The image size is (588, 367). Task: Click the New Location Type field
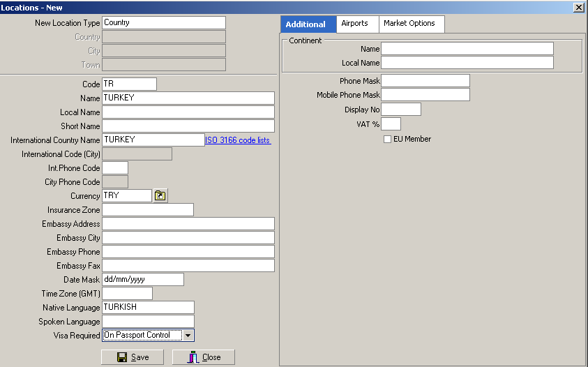point(164,23)
